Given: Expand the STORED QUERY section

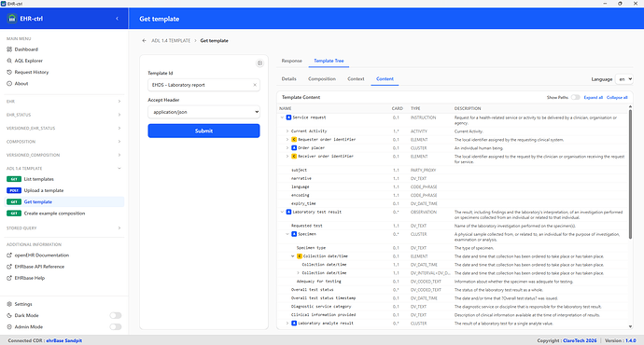Looking at the screenshot, I should point(63,228).
